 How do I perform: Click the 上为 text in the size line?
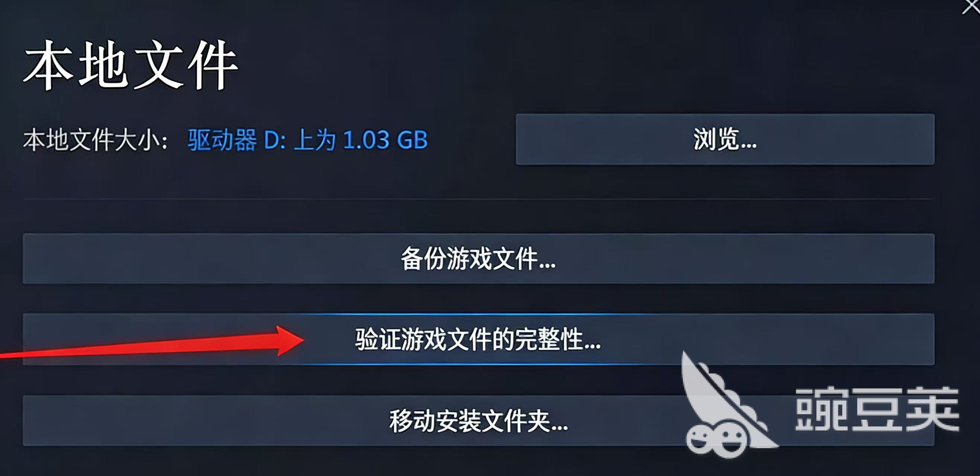click(315, 140)
